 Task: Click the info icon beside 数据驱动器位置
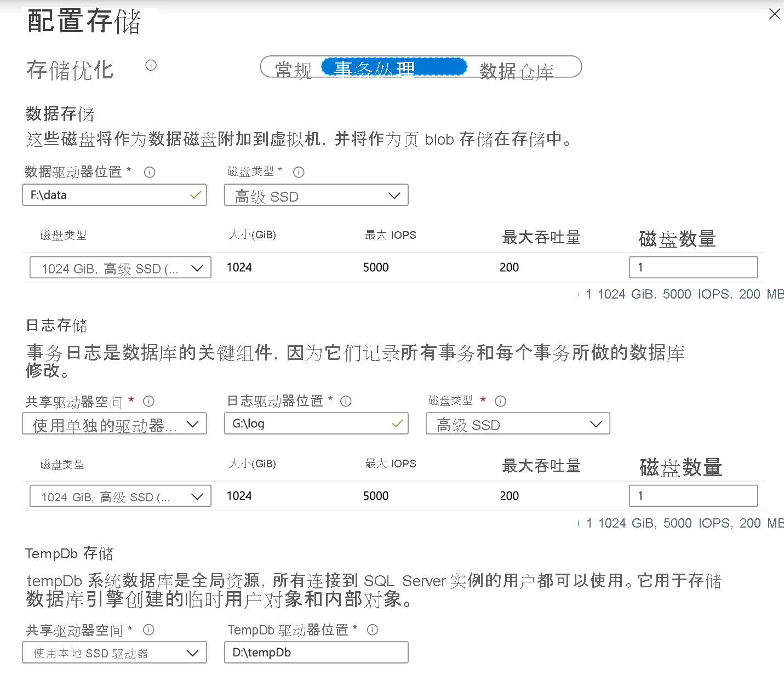pos(149,171)
